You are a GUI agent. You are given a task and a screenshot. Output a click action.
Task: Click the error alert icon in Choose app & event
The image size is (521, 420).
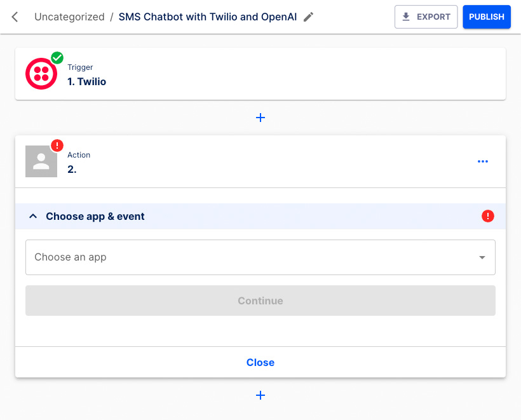click(x=488, y=216)
